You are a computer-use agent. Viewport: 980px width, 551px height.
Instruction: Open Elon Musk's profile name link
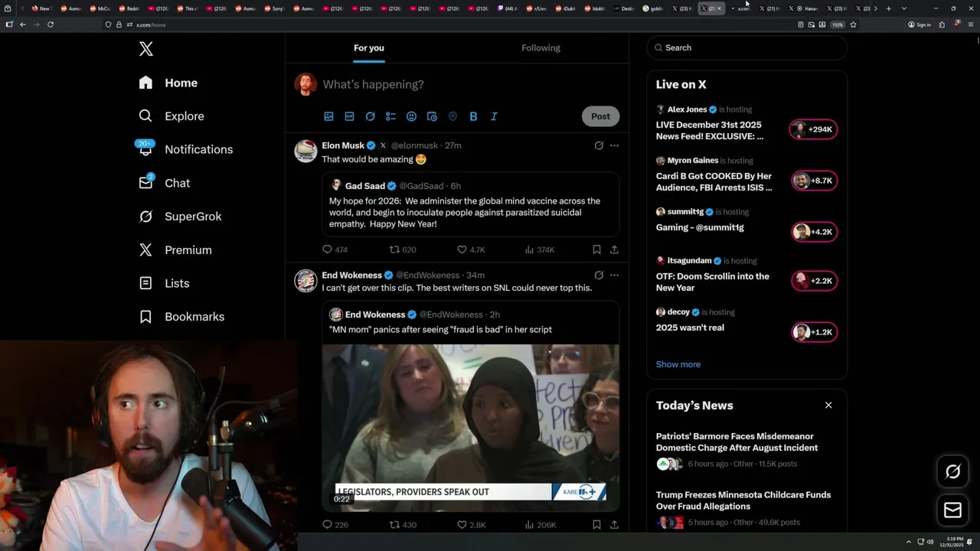click(x=343, y=145)
